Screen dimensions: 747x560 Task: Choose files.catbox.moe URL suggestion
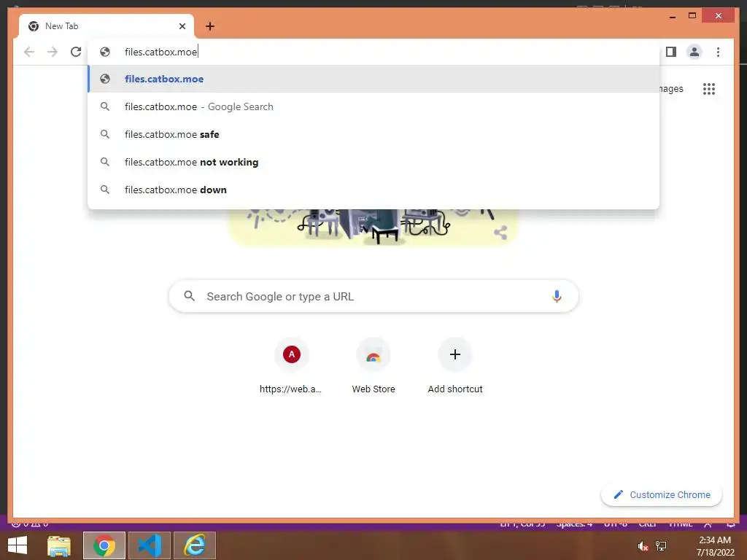(x=373, y=79)
